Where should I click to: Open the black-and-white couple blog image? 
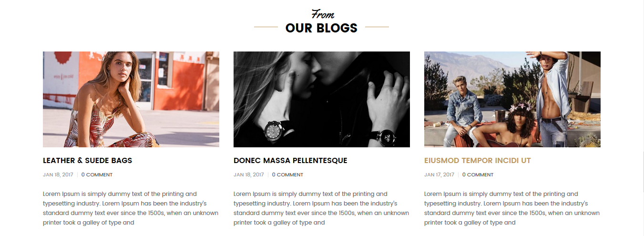pos(322,99)
